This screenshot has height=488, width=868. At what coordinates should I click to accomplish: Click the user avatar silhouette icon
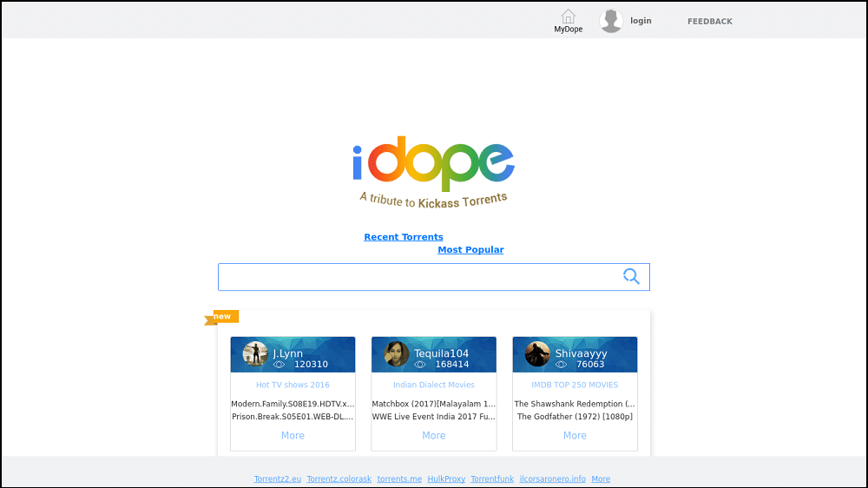(x=611, y=21)
